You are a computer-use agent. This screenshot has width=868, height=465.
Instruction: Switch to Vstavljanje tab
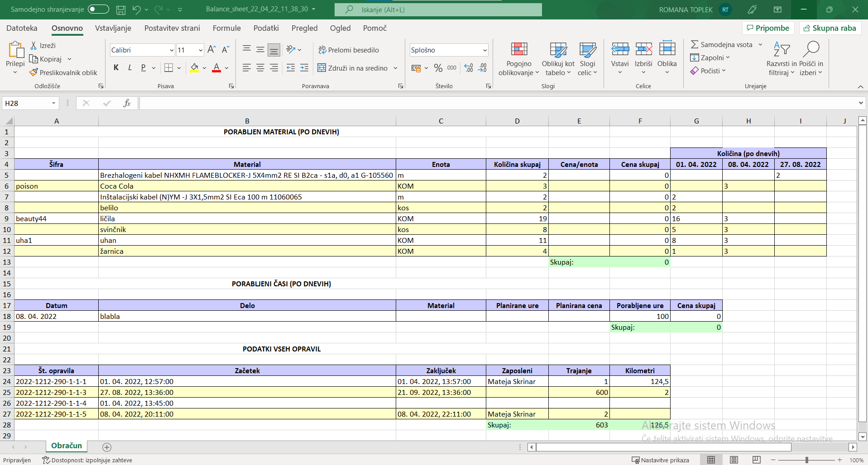point(113,28)
